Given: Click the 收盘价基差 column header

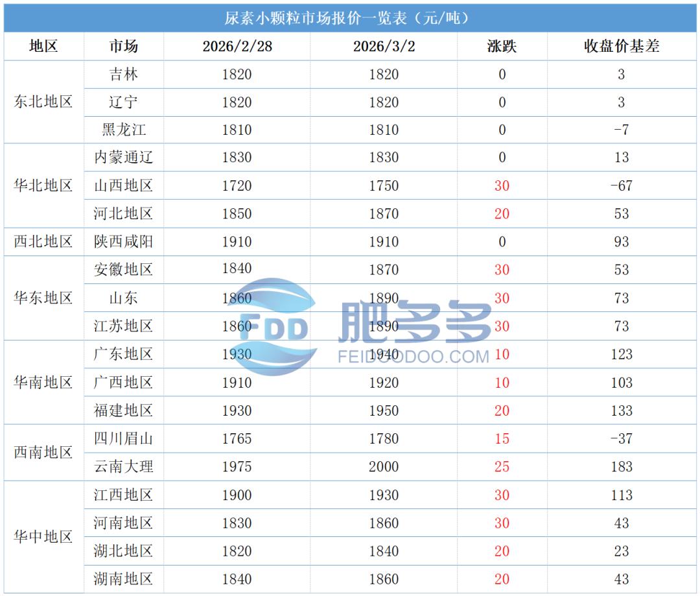Looking at the screenshot, I should [x=620, y=46].
